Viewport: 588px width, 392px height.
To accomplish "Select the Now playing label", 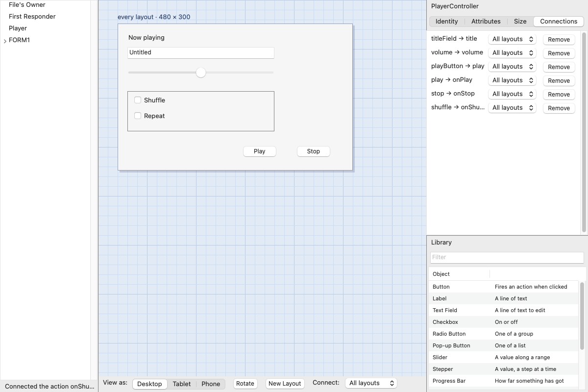I will [147, 38].
